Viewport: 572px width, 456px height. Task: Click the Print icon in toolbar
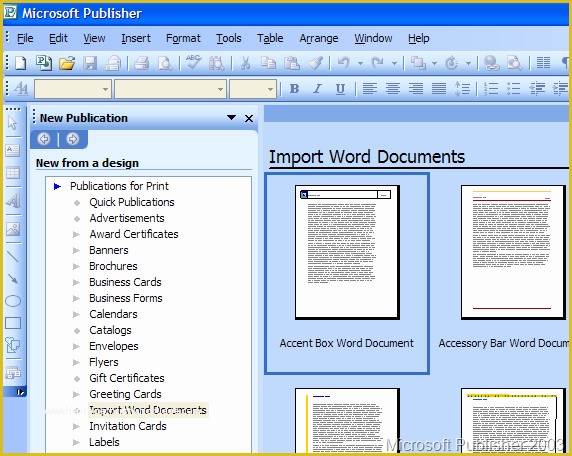tap(142, 63)
